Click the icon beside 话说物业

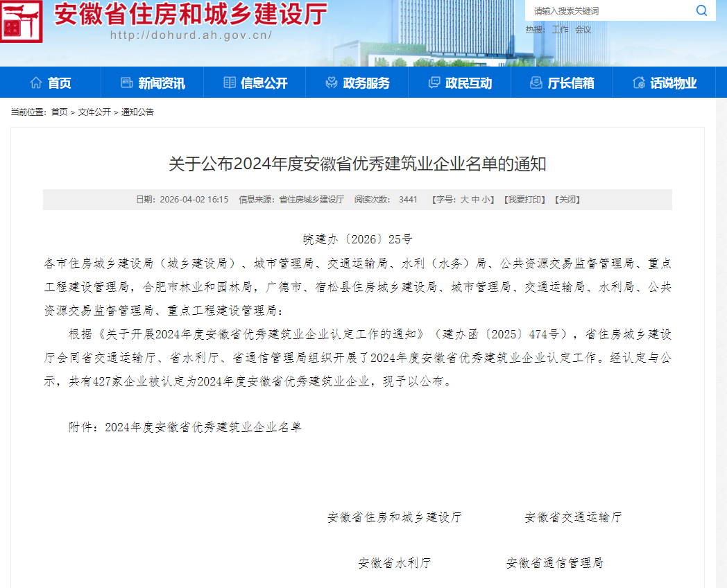pyautogui.click(x=639, y=83)
